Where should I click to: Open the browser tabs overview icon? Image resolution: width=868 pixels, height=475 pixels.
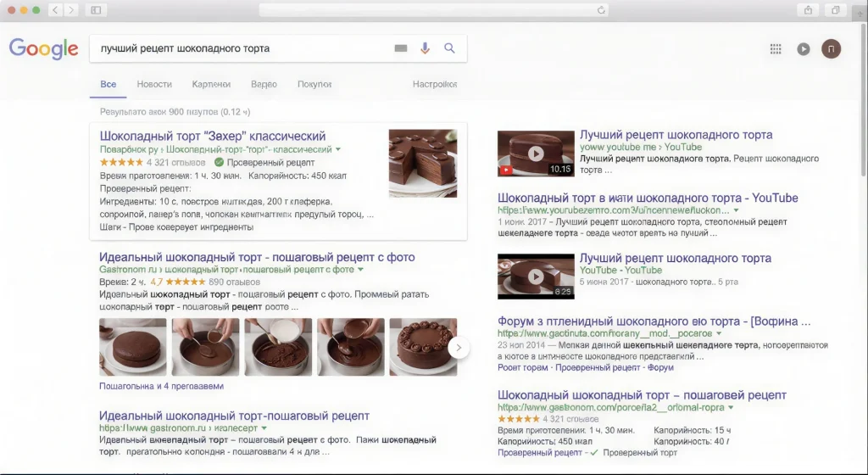[x=835, y=10]
